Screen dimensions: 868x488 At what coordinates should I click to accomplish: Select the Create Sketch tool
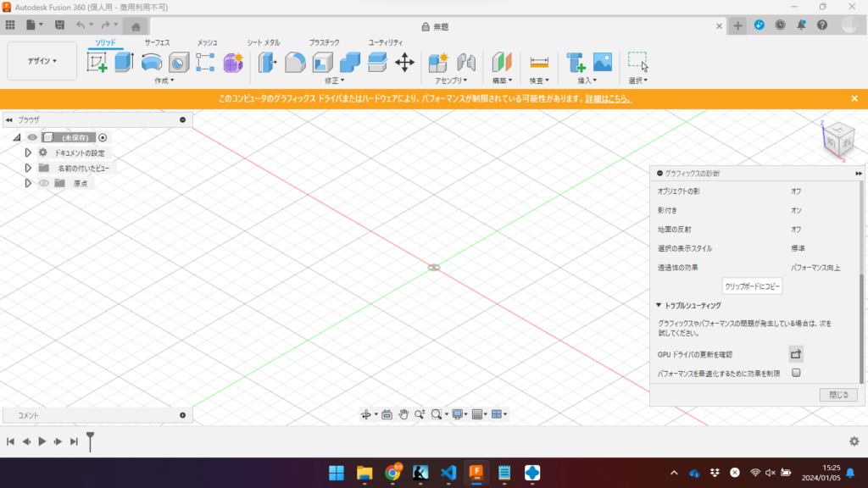pos(97,62)
